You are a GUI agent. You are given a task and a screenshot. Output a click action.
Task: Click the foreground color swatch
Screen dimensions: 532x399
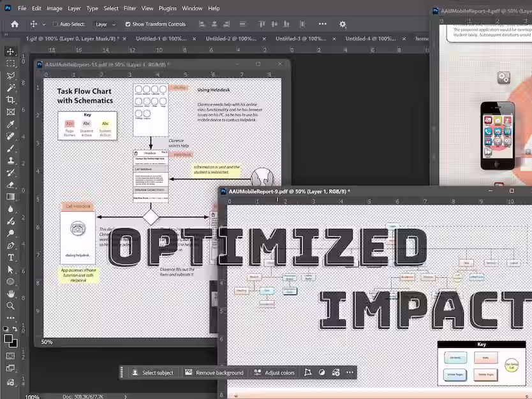[8, 338]
